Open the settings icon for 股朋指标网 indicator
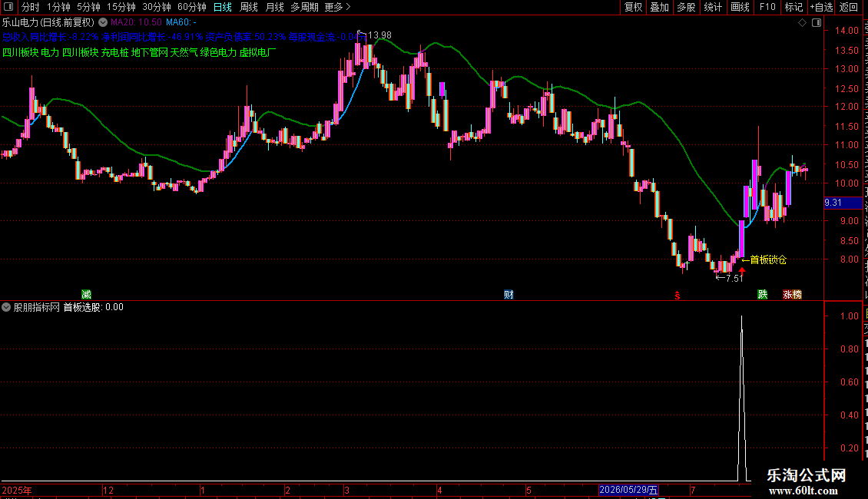The height and width of the screenshot is (499, 868). [x=6, y=307]
